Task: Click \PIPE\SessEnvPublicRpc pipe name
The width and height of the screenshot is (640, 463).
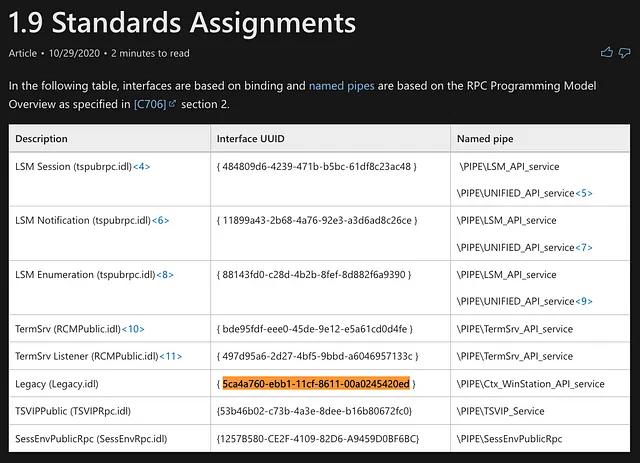Action: click(509, 439)
